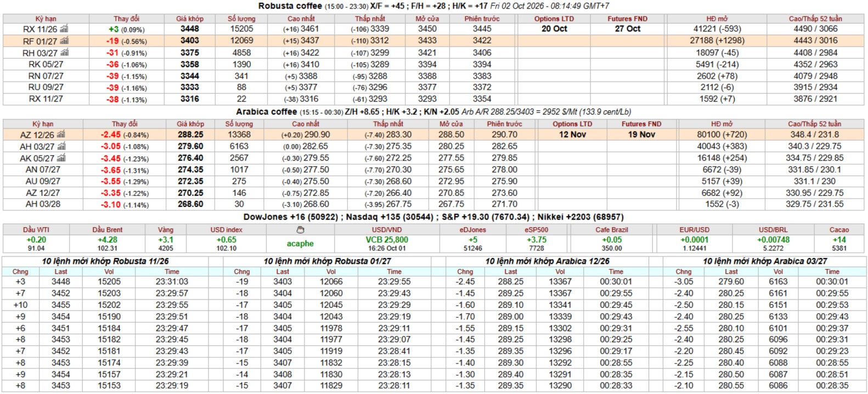Select the "Dầu Brent" column header
The height and width of the screenshot is (394, 868).
(x=108, y=230)
